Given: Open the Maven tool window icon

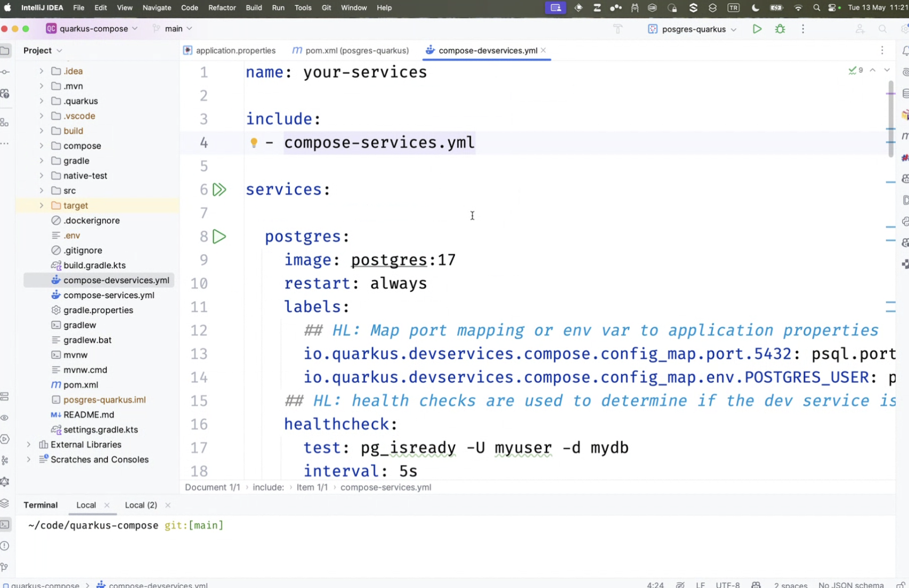Looking at the screenshot, I should (x=905, y=136).
